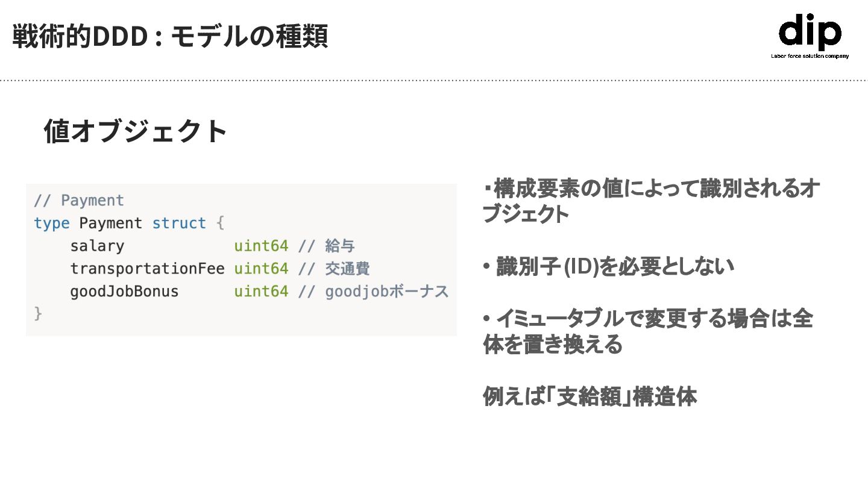Click the text 例えば「支給額」構造体

pyautogui.click(x=590, y=396)
